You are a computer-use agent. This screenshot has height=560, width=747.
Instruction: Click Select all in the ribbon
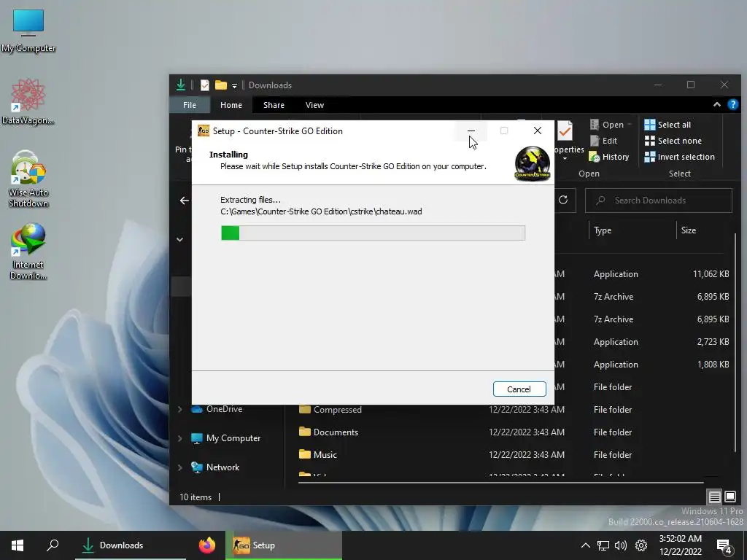click(667, 125)
